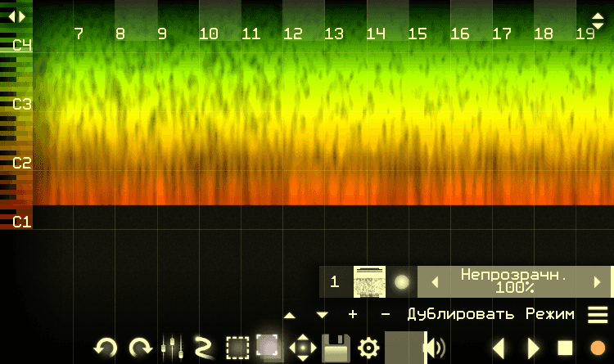Choose the dashed rectangle selection tool
Screen dimensions: 614x364
(x=237, y=348)
